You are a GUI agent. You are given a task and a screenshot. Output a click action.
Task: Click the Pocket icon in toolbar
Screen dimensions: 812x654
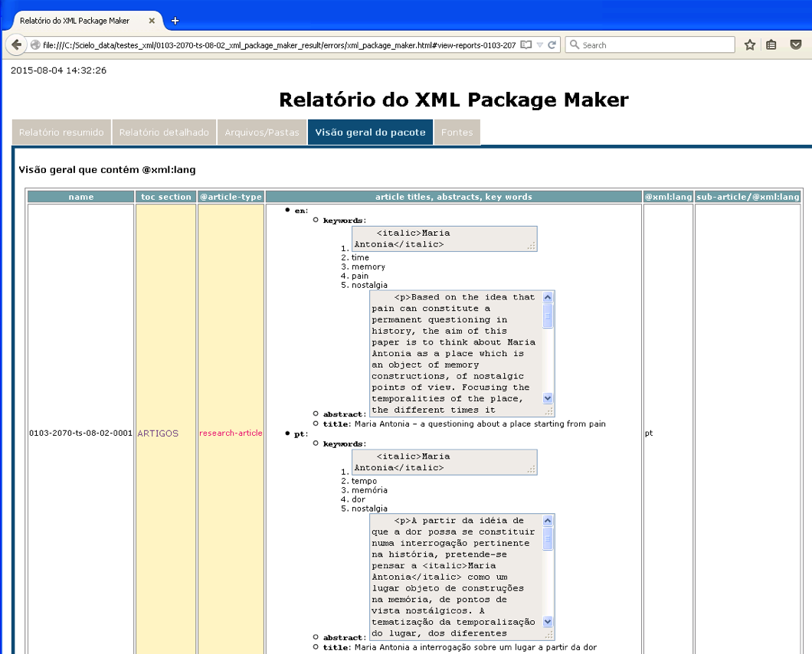[x=796, y=44]
